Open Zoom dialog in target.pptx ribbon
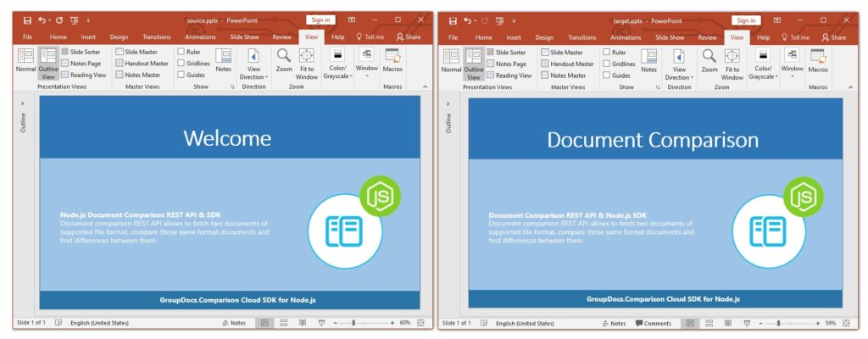Viewport: 868px width, 339px height. [709, 60]
